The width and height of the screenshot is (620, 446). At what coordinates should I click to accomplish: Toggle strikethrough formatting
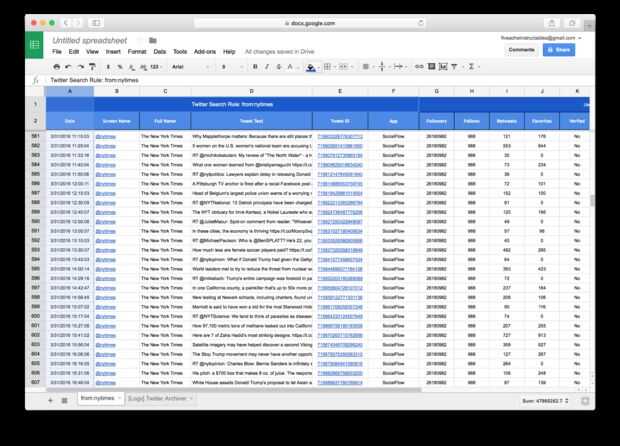coord(279,67)
